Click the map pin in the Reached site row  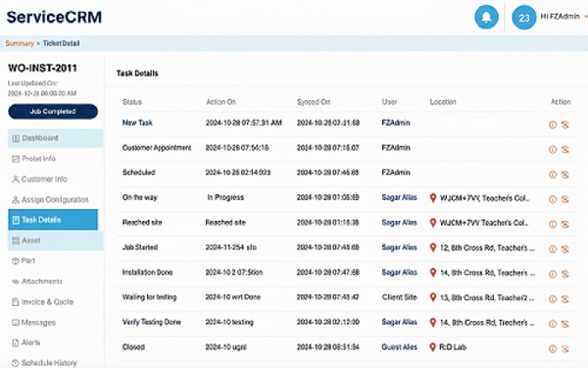(x=433, y=223)
